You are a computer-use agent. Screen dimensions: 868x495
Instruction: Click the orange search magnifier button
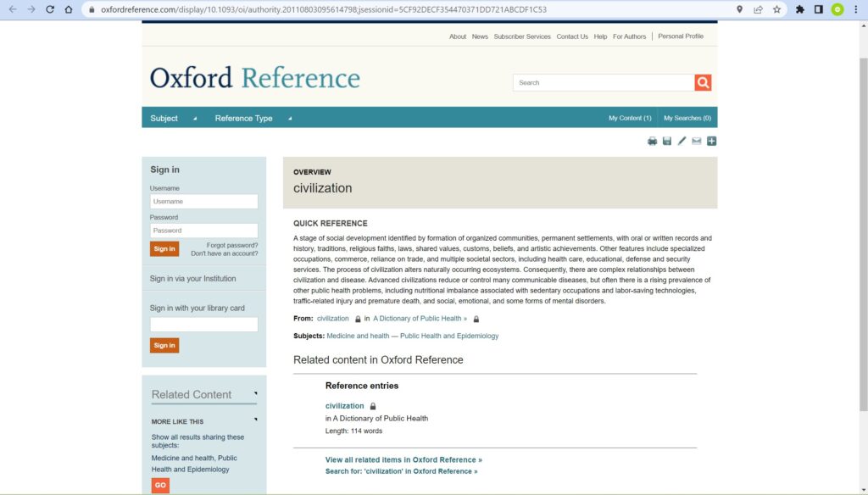click(x=703, y=82)
